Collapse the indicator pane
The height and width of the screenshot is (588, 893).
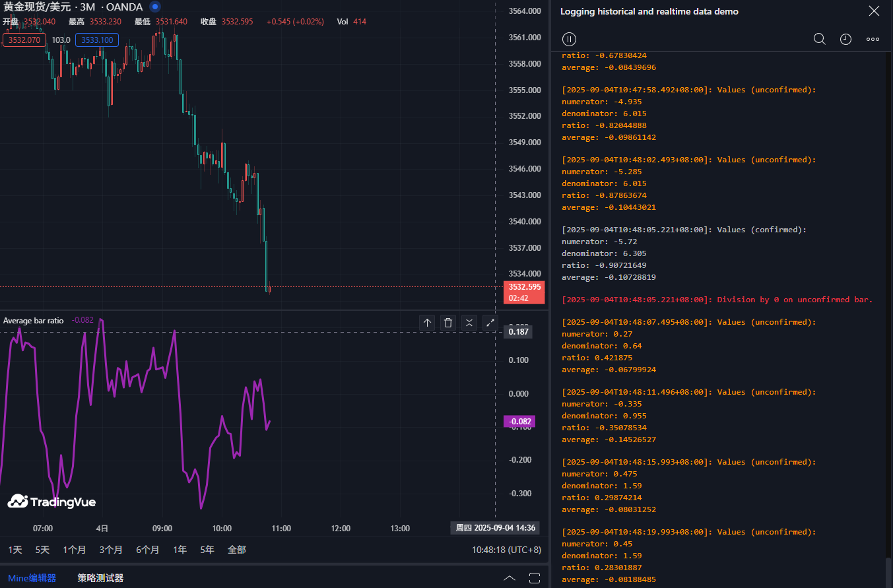pos(469,323)
